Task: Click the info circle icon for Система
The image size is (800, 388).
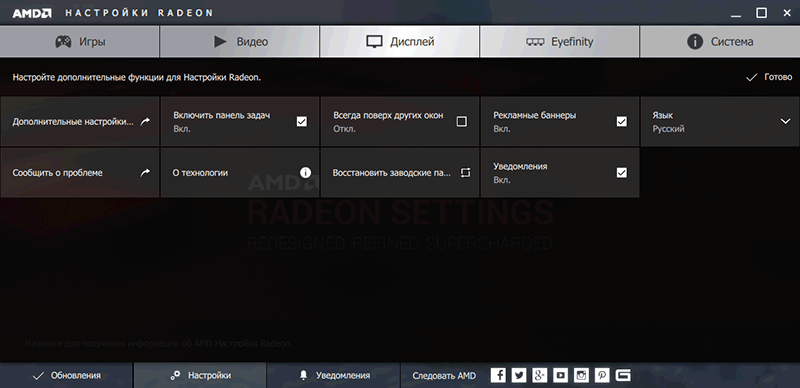Action: tap(695, 42)
